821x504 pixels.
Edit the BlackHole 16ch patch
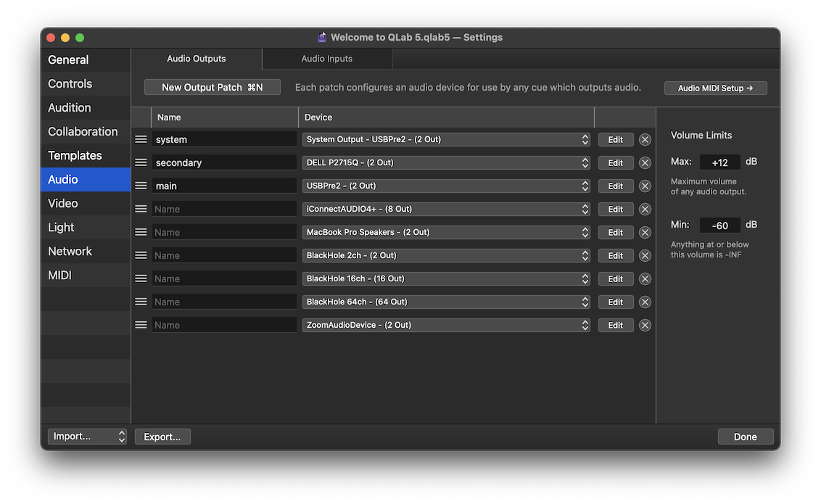tap(616, 279)
